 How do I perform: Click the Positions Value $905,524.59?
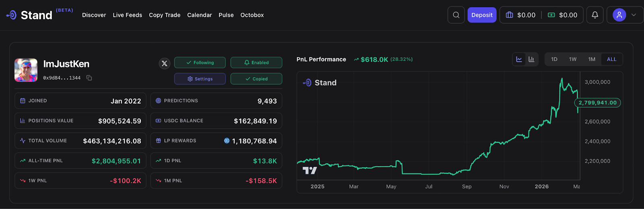(x=120, y=121)
